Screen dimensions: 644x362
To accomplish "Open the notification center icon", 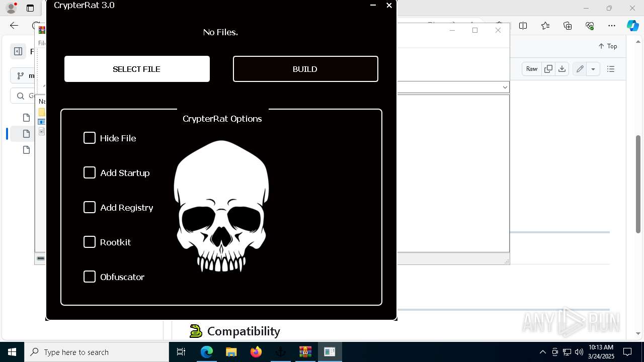I will (627, 352).
